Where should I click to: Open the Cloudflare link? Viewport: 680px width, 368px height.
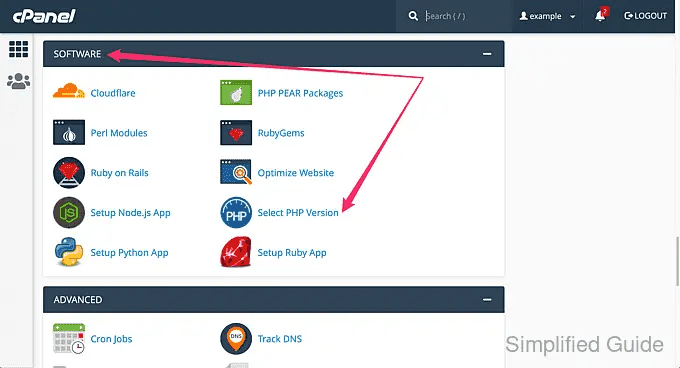[x=113, y=93]
